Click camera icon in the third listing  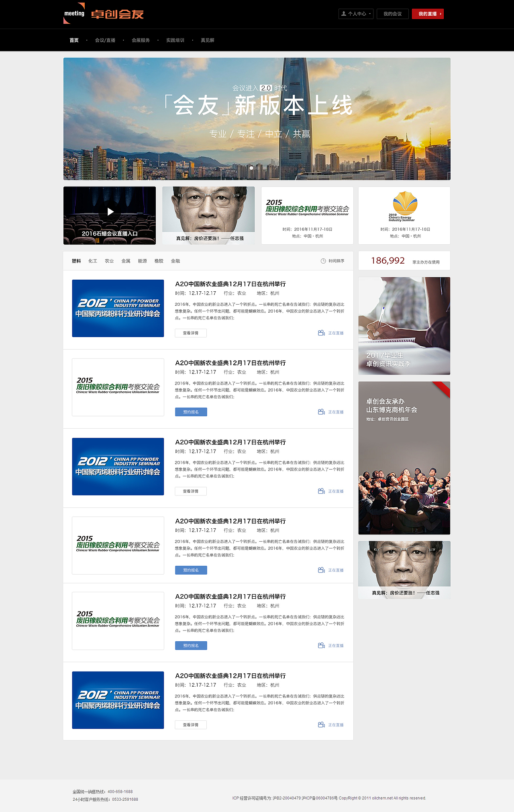point(321,491)
